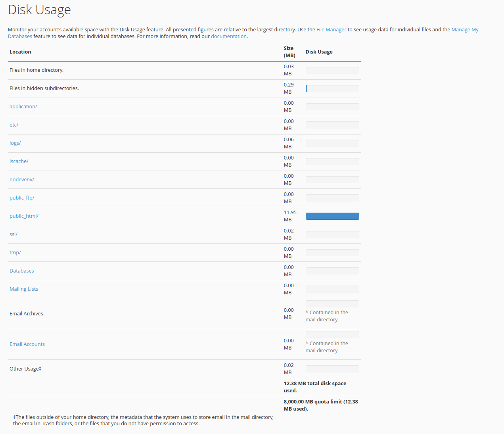
Task: Open the application/ directory
Action: 23,107
